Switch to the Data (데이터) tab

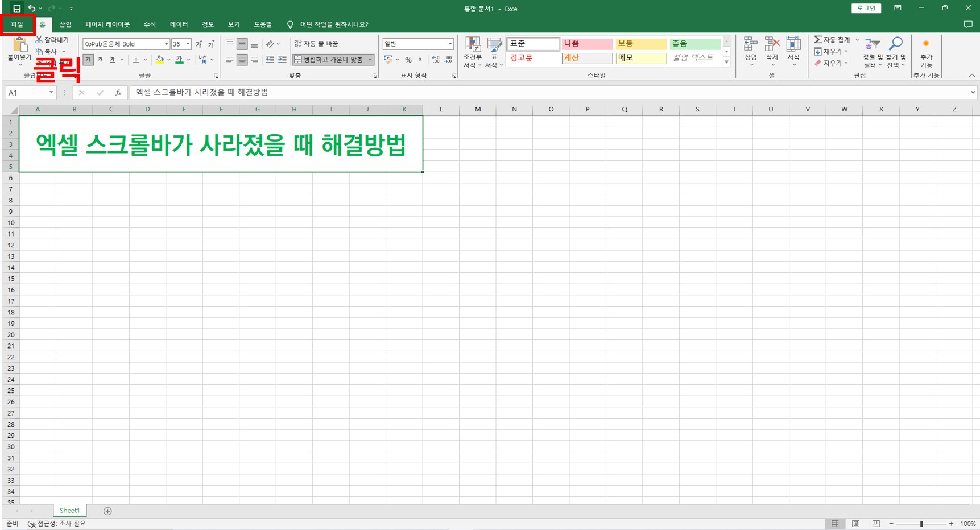tap(179, 24)
